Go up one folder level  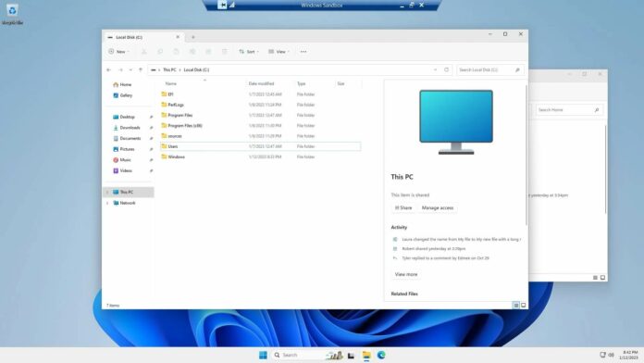point(141,69)
